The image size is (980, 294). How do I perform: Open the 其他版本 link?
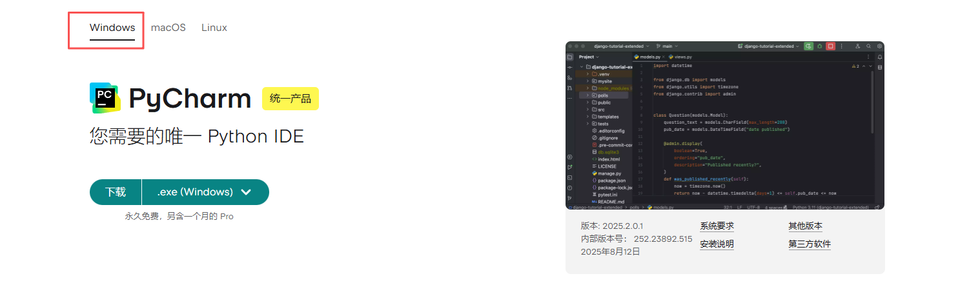coord(805,226)
